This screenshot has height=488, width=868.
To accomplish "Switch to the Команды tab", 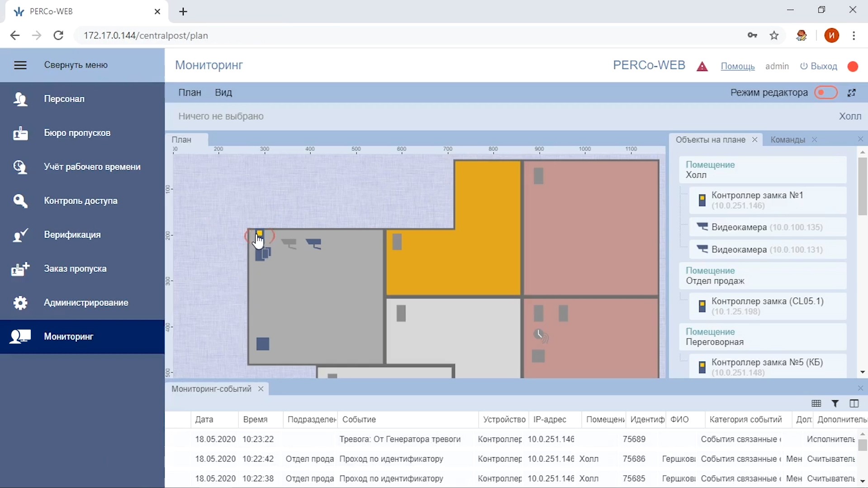I will pyautogui.click(x=787, y=139).
